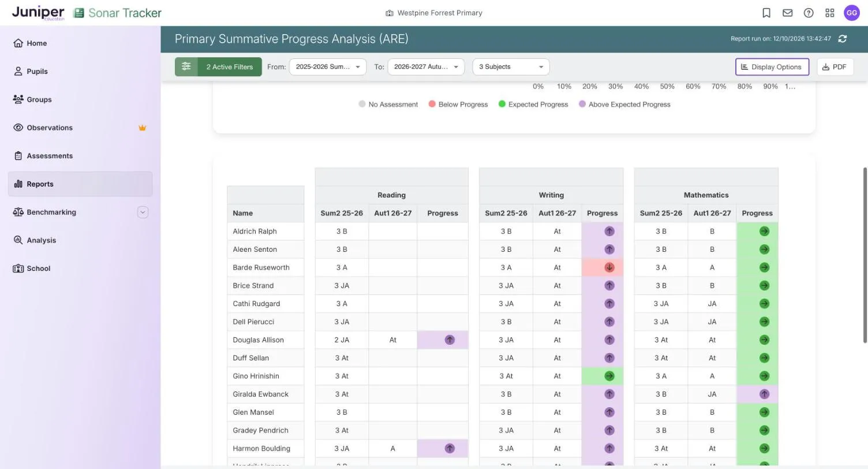This screenshot has width=868, height=469.
Task: Open the From term dropdown
Action: point(328,67)
